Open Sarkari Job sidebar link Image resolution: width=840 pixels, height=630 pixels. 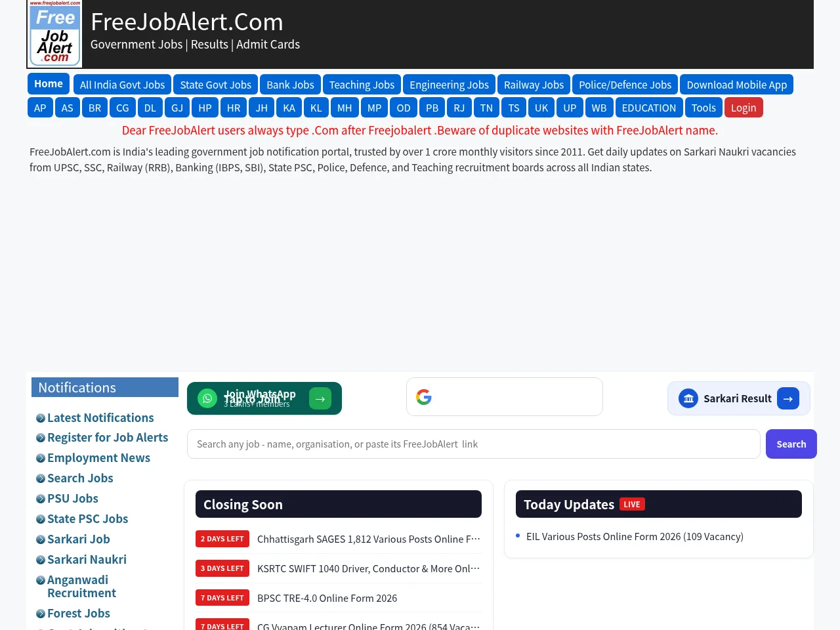pyautogui.click(x=79, y=539)
